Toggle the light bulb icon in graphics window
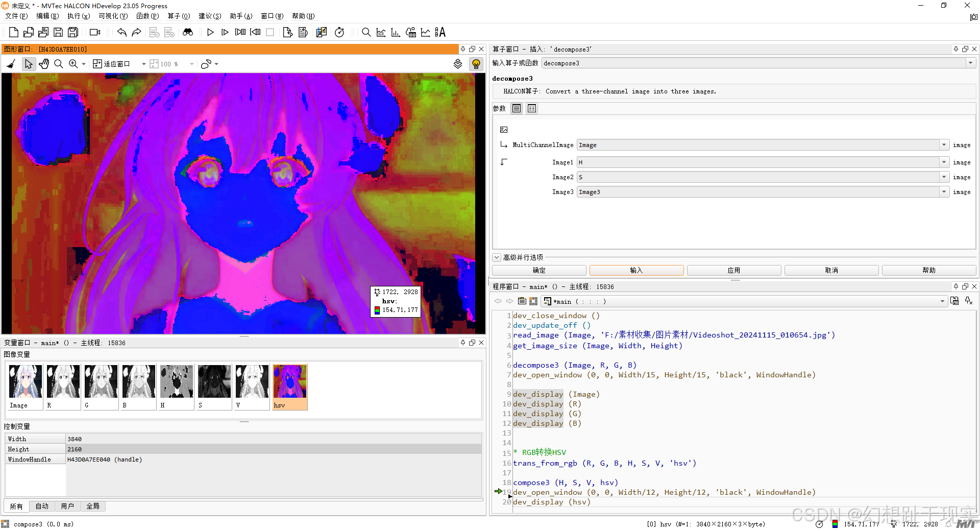The image size is (980, 531). [476, 64]
